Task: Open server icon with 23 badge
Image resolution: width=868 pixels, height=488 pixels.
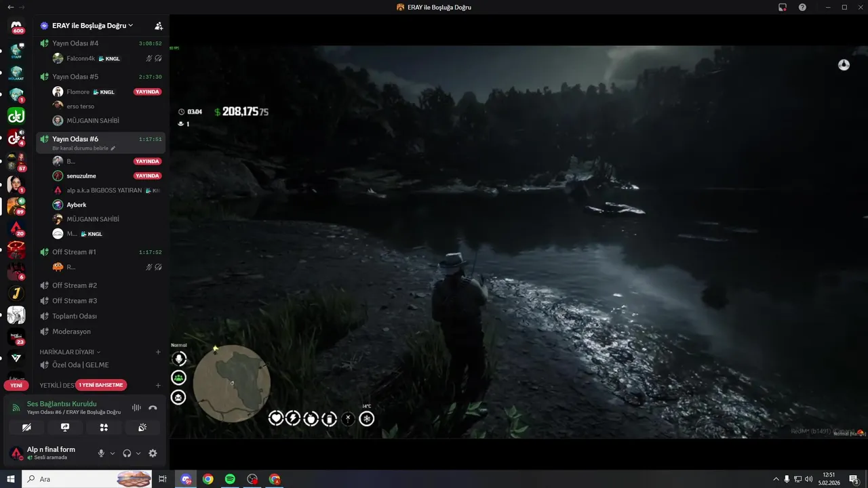Action: coord(16,336)
